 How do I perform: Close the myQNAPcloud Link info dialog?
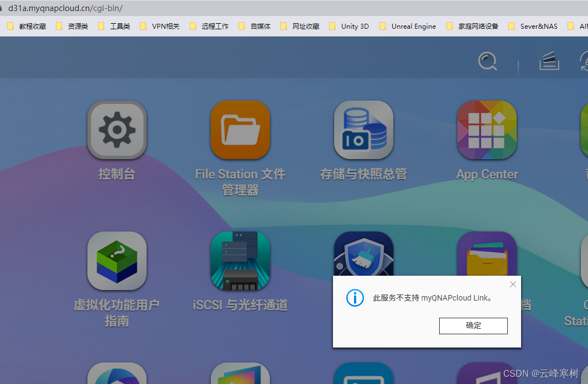(x=513, y=285)
